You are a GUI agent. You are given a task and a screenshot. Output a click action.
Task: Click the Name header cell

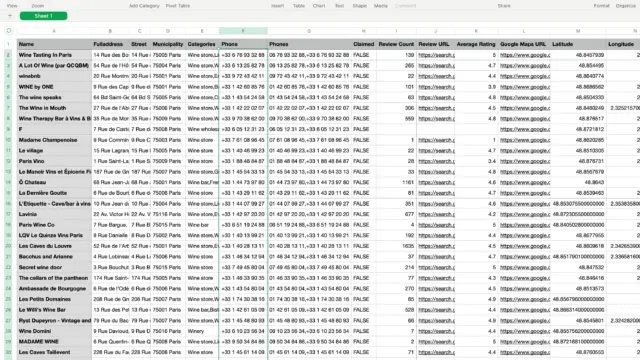pyautogui.click(x=54, y=44)
